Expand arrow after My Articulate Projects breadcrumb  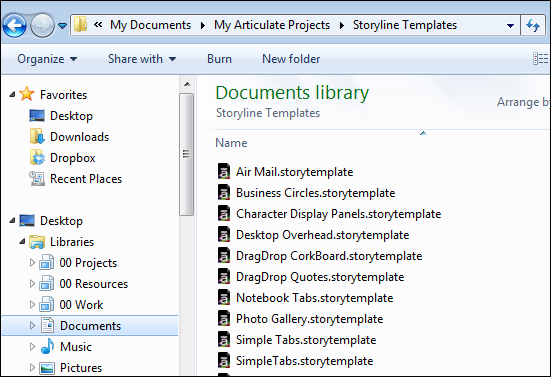[342, 25]
